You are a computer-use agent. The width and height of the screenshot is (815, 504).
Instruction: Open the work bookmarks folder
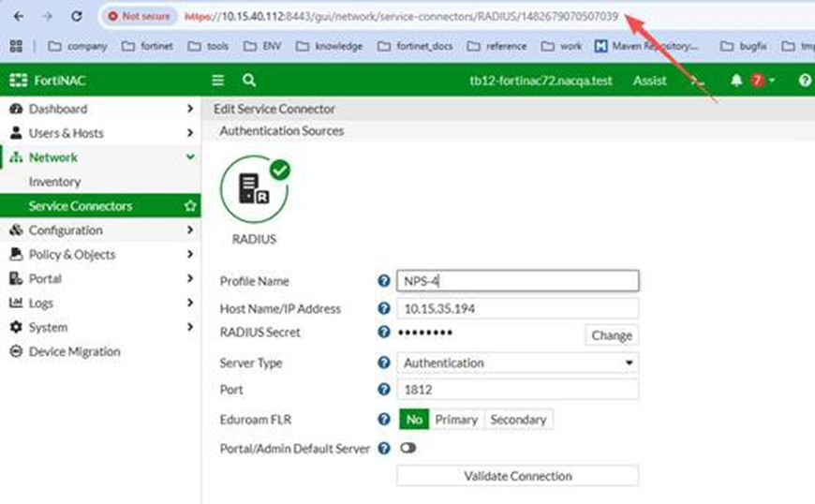click(561, 46)
